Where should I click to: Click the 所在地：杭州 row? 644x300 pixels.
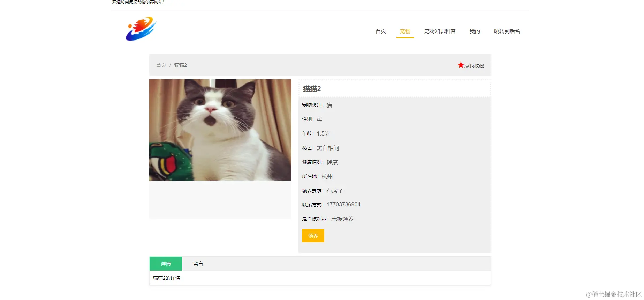(317, 176)
